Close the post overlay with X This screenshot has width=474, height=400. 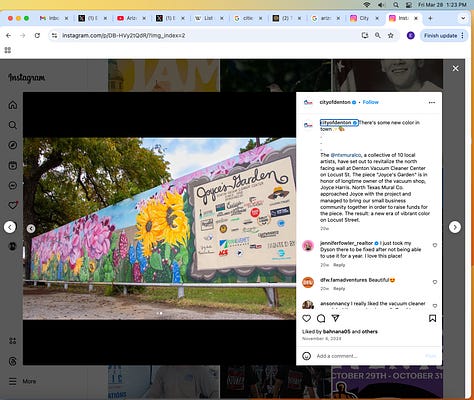pyautogui.click(x=455, y=68)
